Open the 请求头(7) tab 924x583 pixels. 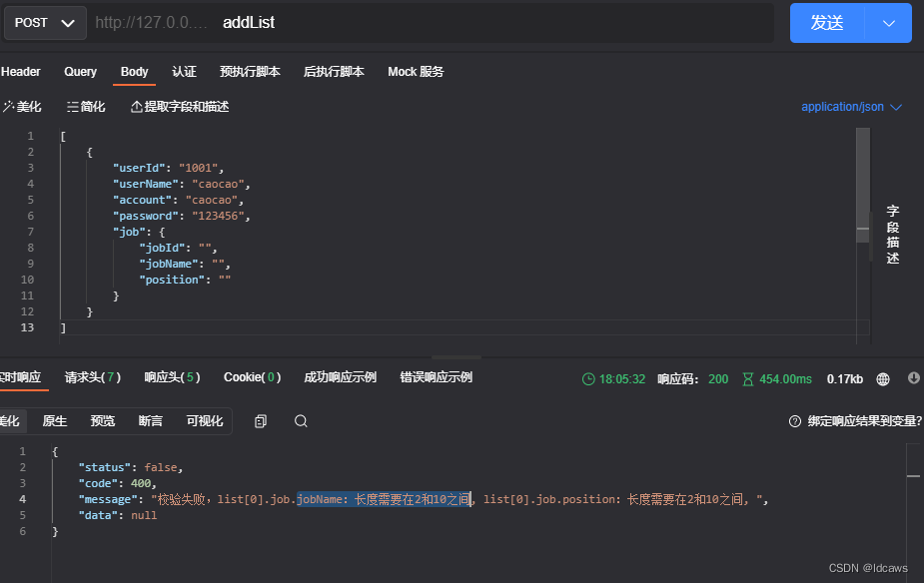[93, 377]
